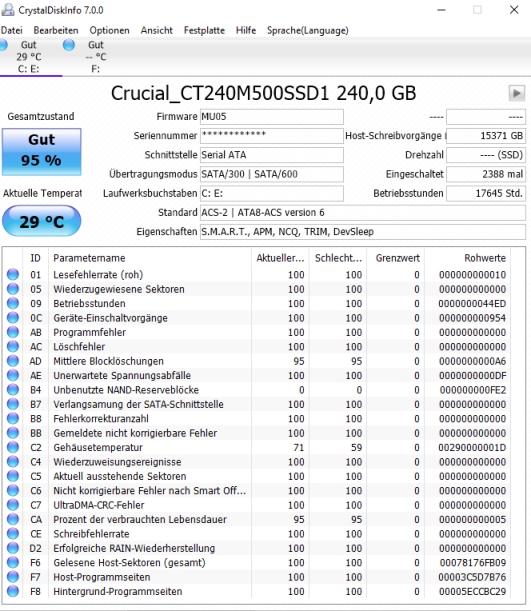531x611 pixels.
Task: Click the Rohwerte column header
Action: [x=467, y=258]
